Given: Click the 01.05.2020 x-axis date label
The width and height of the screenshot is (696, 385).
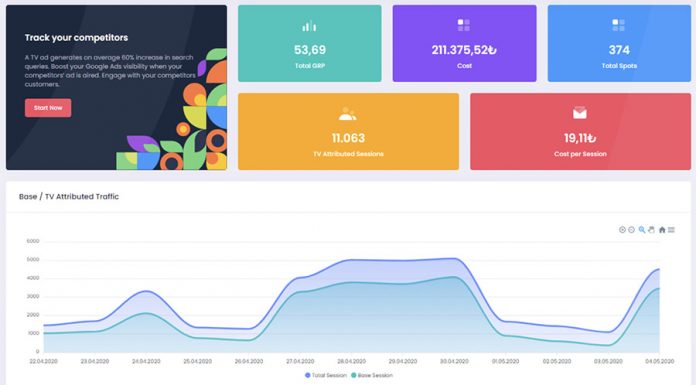Looking at the screenshot, I should pyautogui.click(x=506, y=361).
